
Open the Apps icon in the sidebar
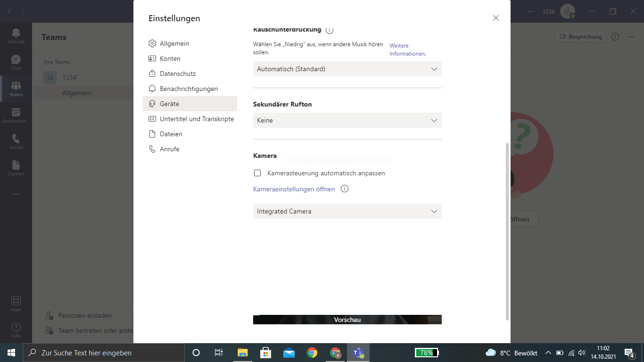coord(16,302)
